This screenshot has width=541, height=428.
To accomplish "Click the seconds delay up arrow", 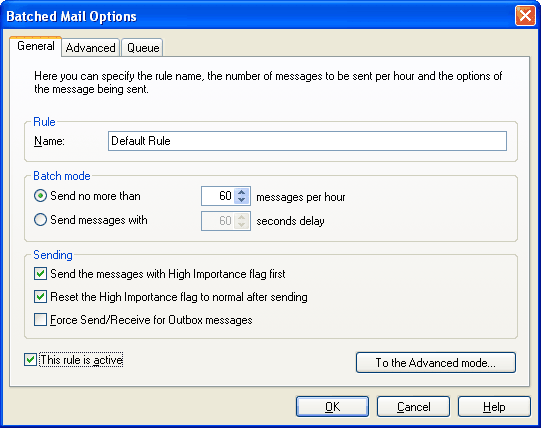I will [242, 217].
